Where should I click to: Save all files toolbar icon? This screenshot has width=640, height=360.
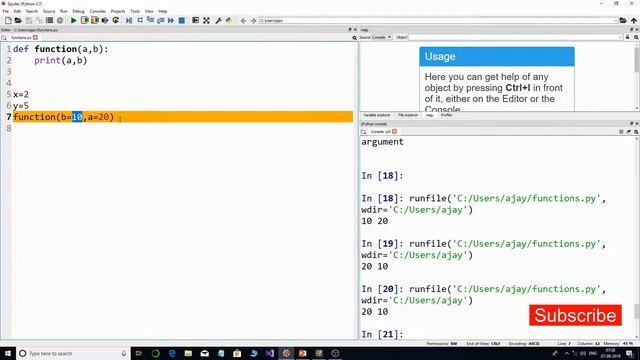pyautogui.click(x=39, y=20)
